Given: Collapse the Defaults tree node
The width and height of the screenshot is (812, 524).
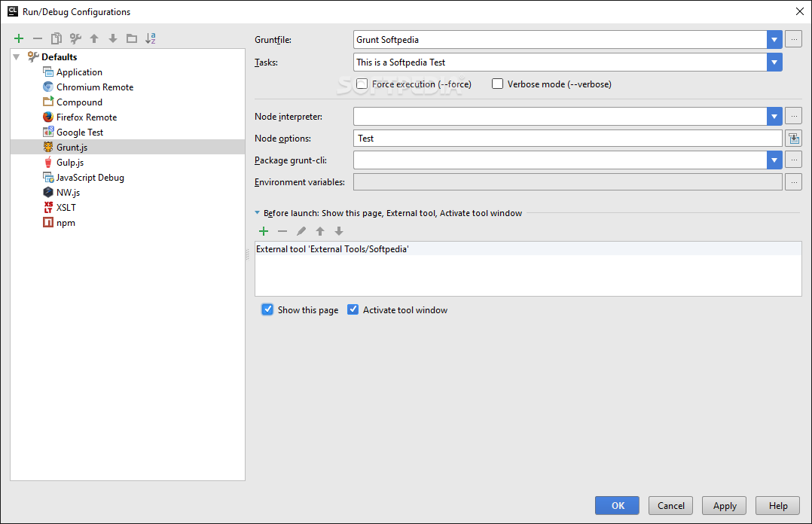Looking at the screenshot, I should pyautogui.click(x=17, y=57).
